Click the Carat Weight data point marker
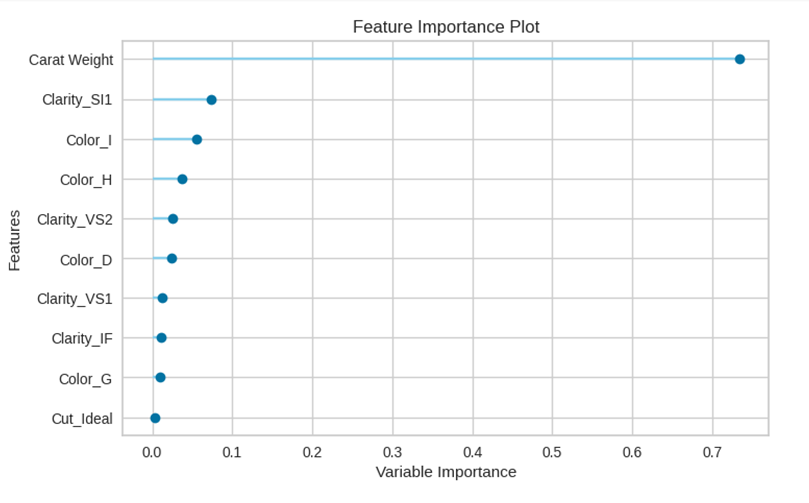The image size is (809, 503). coord(740,60)
